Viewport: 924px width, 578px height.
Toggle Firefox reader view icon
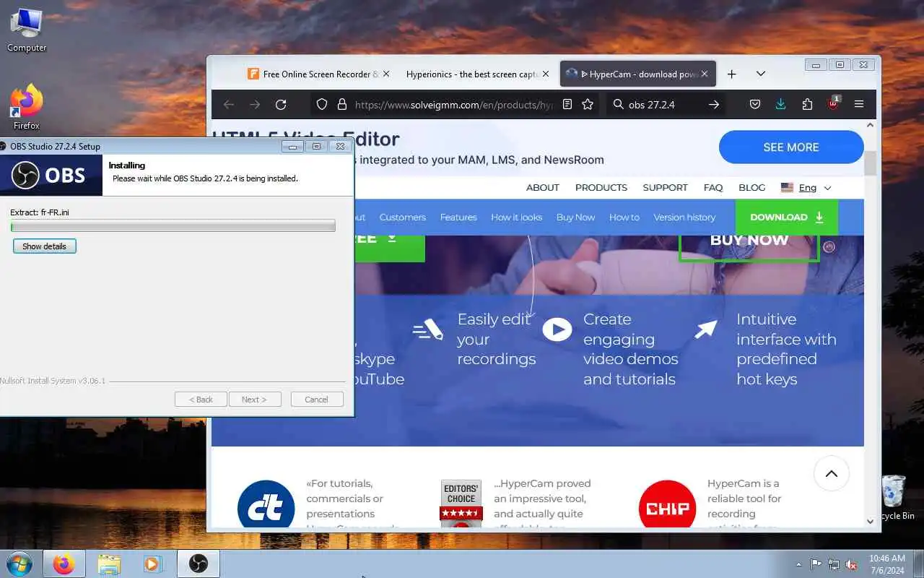tap(567, 104)
